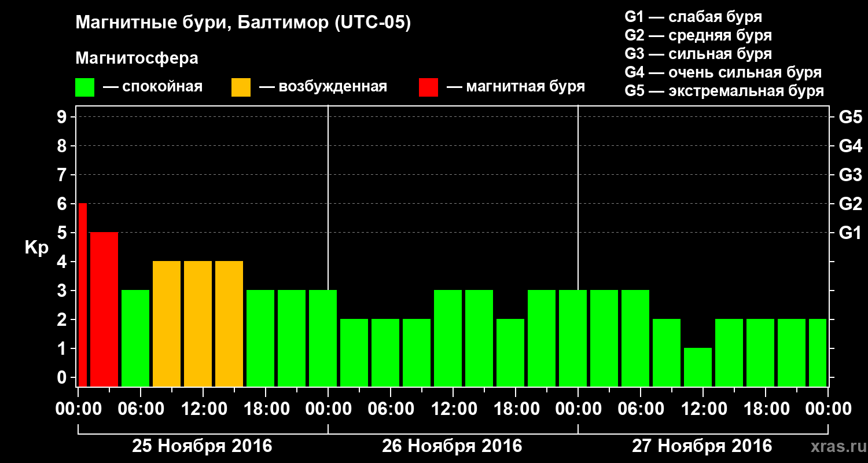Click the 'G5' label on the right axis
This screenshot has width=868, height=463.
click(850, 117)
